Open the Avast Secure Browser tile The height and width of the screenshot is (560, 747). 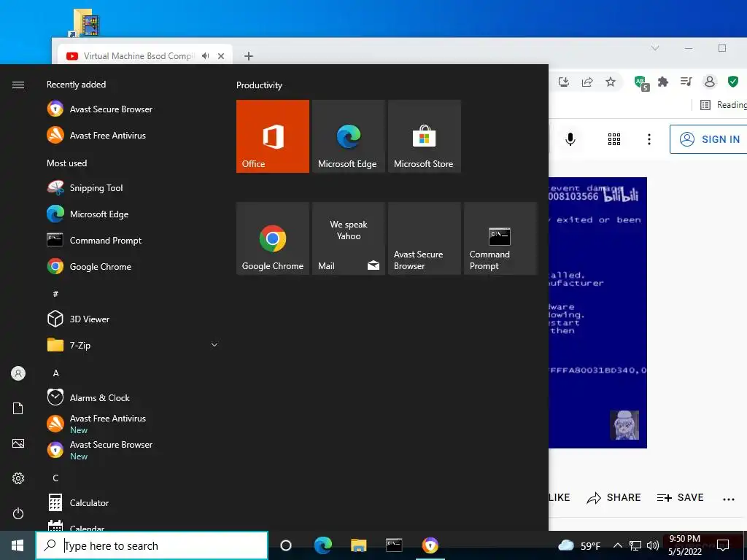(x=425, y=238)
